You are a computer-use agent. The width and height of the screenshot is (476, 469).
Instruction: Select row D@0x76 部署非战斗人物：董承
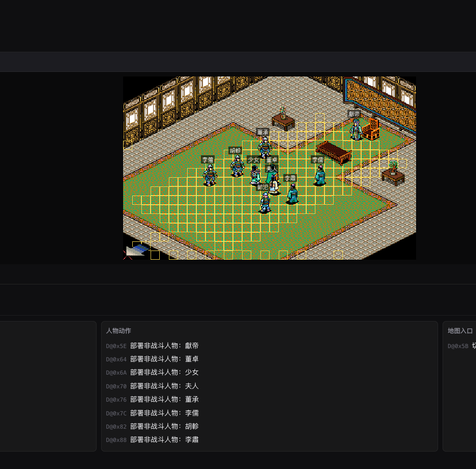tap(269, 399)
